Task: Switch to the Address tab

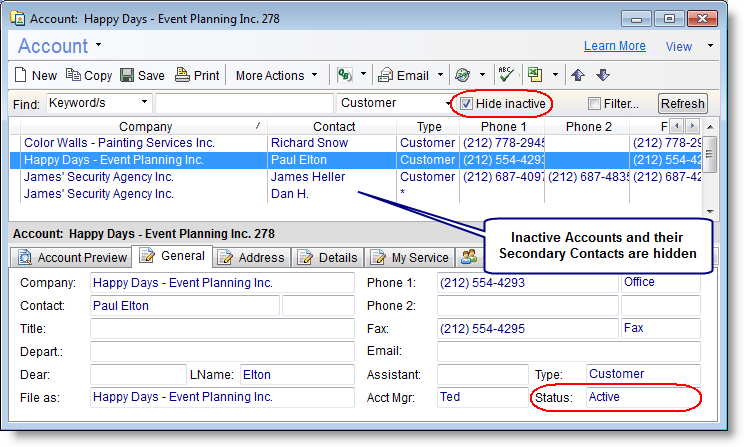Action: (251, 257)
